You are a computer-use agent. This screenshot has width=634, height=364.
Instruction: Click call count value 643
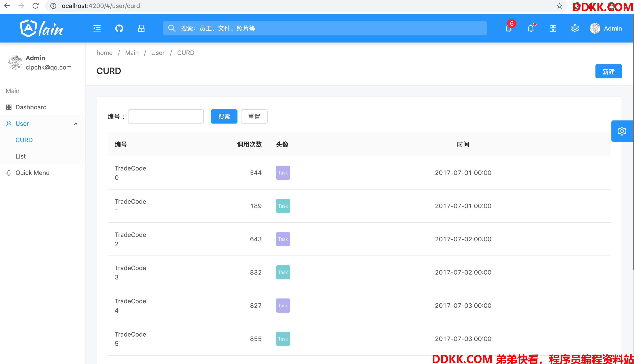256,239
